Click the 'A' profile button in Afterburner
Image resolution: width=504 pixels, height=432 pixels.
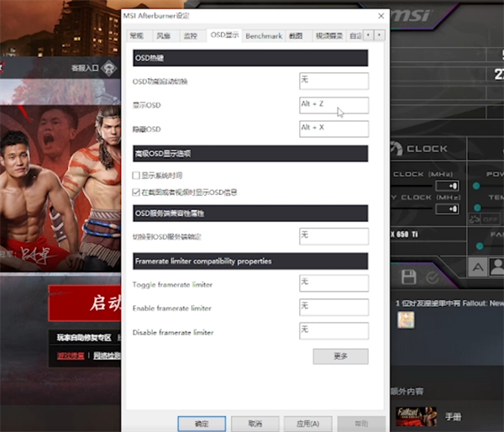coord(476,267)
